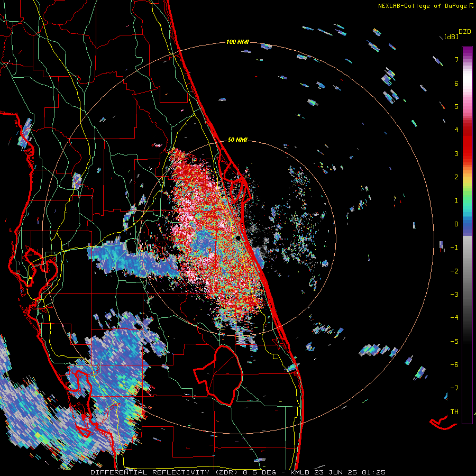Click the 50 NMI range ring label

[237, 140]
